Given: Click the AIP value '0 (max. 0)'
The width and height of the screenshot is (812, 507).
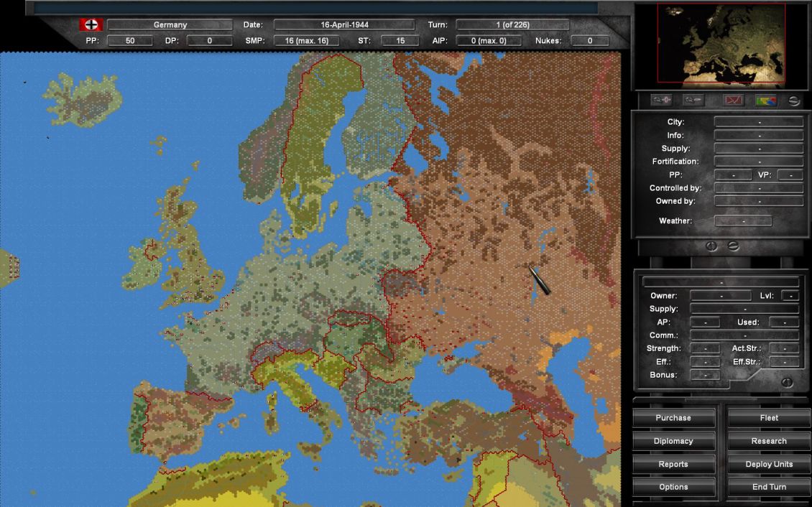Looking at the screenshot, I should [489, 40].
